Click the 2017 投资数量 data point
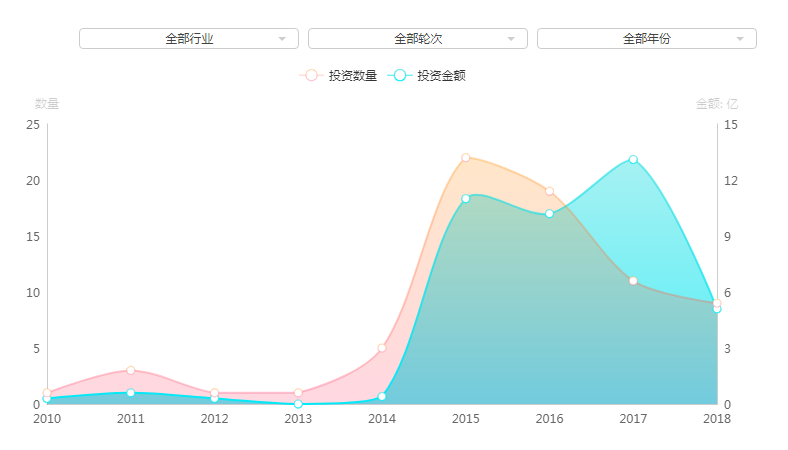This screenshot has width=788, height=450. tap(633, 281)
